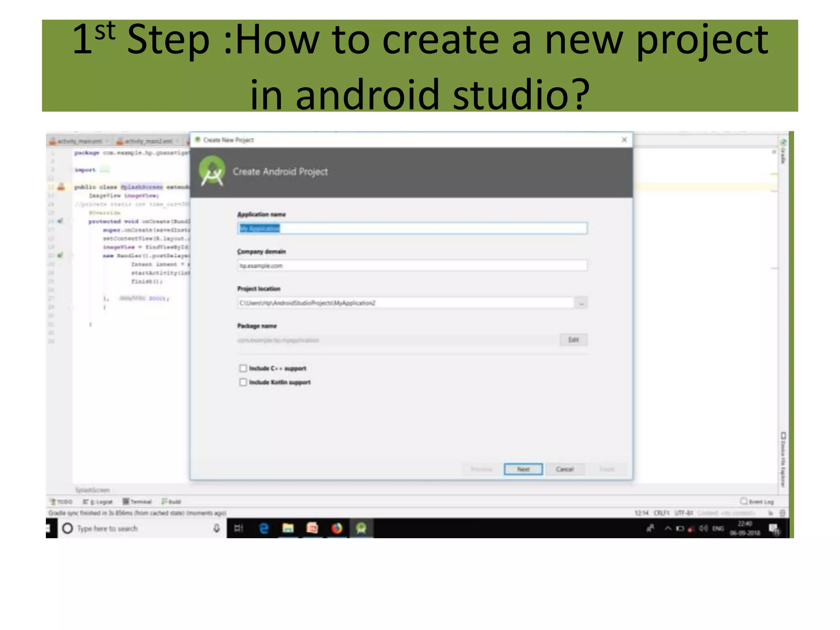The height and width of the screenshot is (630, 840).
Task: Click the Gradle sync finished status message
Action: click(137, 513)
